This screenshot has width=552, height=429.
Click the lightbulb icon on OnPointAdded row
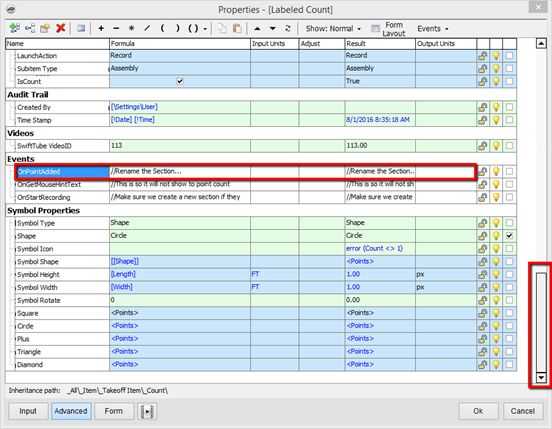[496, 171]
